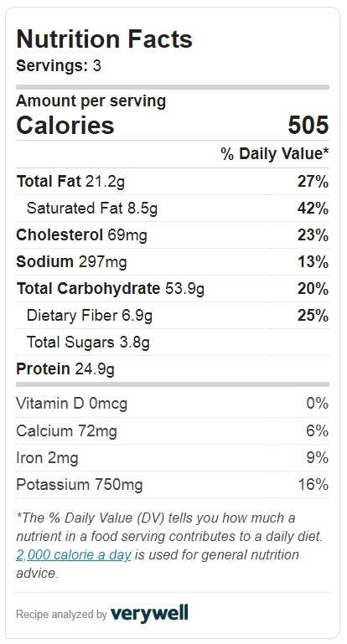Click the Saturated Fat 8.5g row

(173, 209)
